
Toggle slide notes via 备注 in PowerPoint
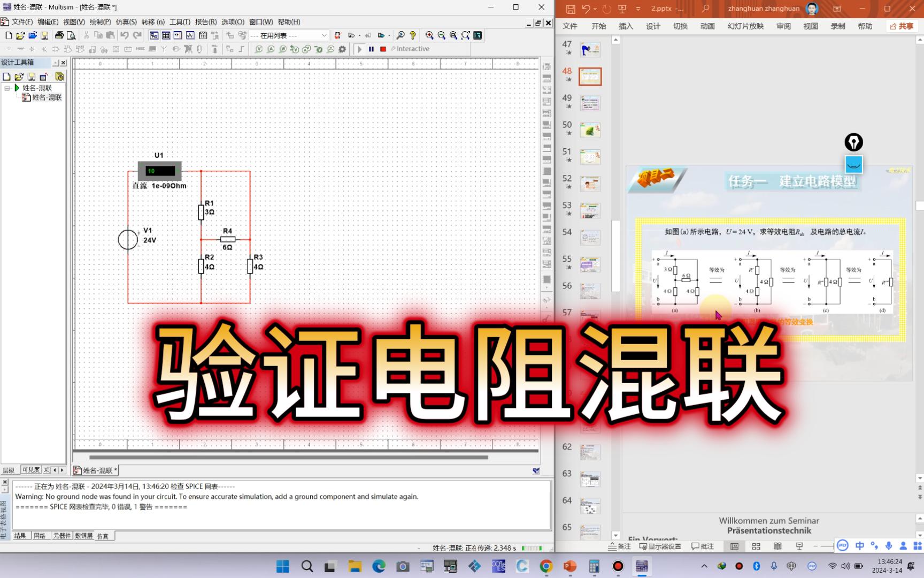pos(619,546)
